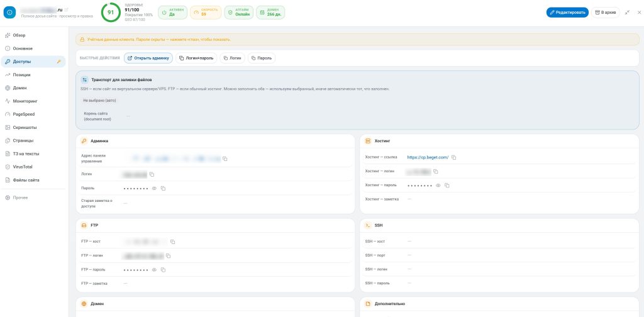Copy the admin password
The image size is (644, 317).
[163, 188]
